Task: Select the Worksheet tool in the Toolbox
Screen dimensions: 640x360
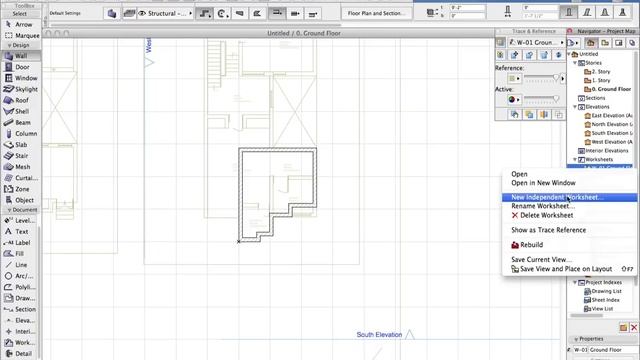Action: [x=20, y=342]
